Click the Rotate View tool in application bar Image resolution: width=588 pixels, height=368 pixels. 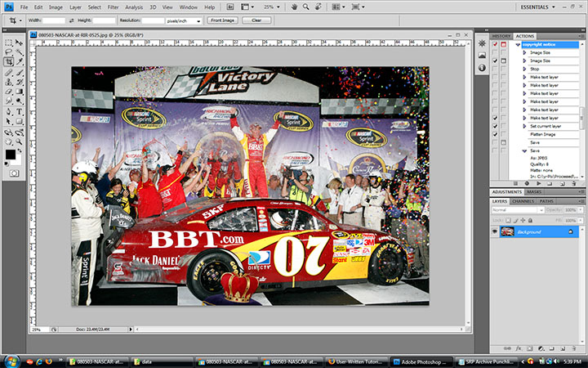pyautogui.click(x=318, y=7)
